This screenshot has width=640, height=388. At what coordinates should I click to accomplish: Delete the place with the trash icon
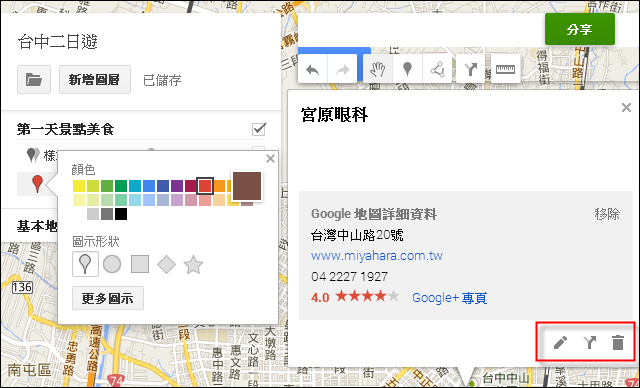coord(618,342)
